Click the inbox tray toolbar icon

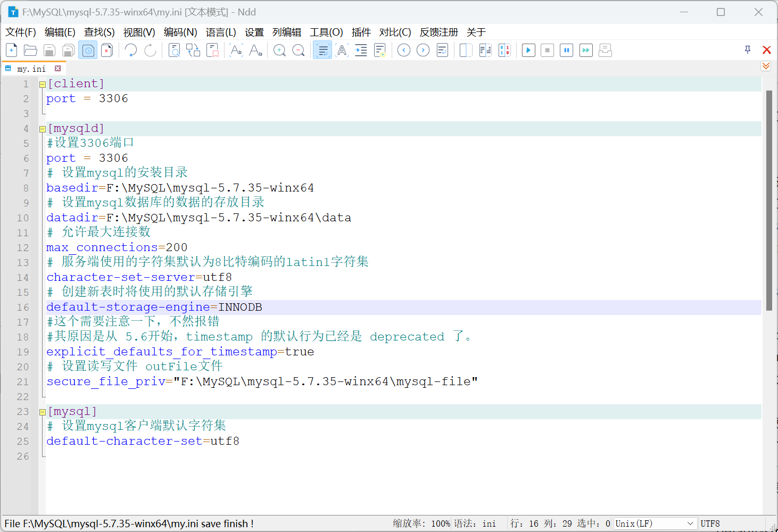click(605, 51)
